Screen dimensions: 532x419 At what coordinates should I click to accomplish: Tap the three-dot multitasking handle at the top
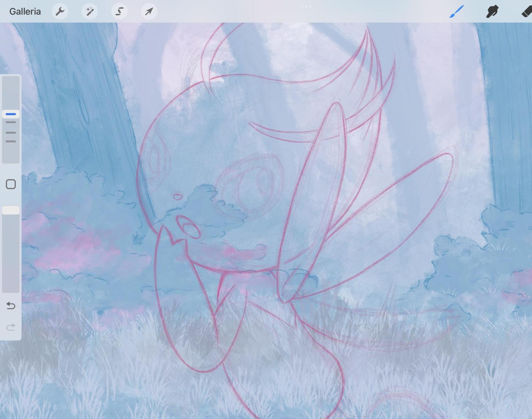click(x=306, y=6)
